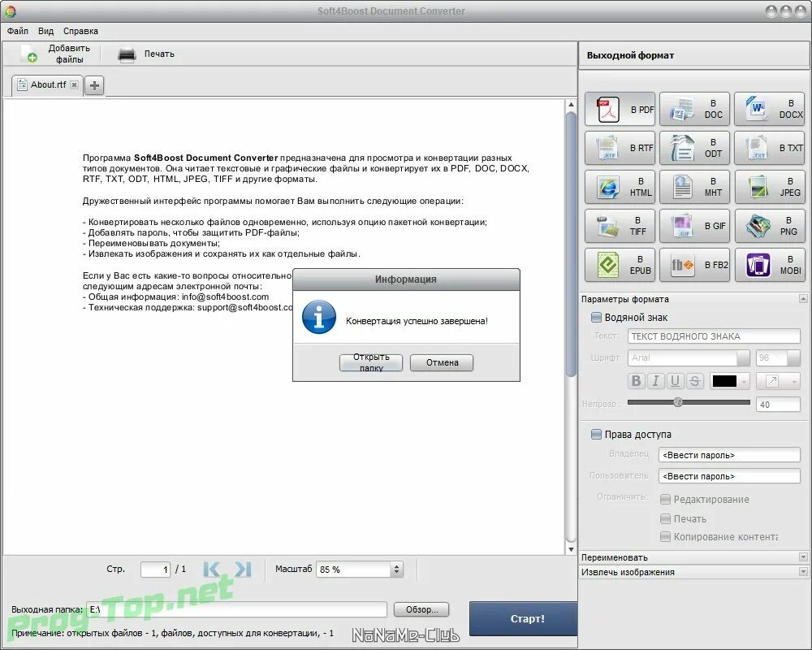Open the font size 96 dropdown
Image resolution: width=812 pixels, height=650 pixels.
[793, 357]
